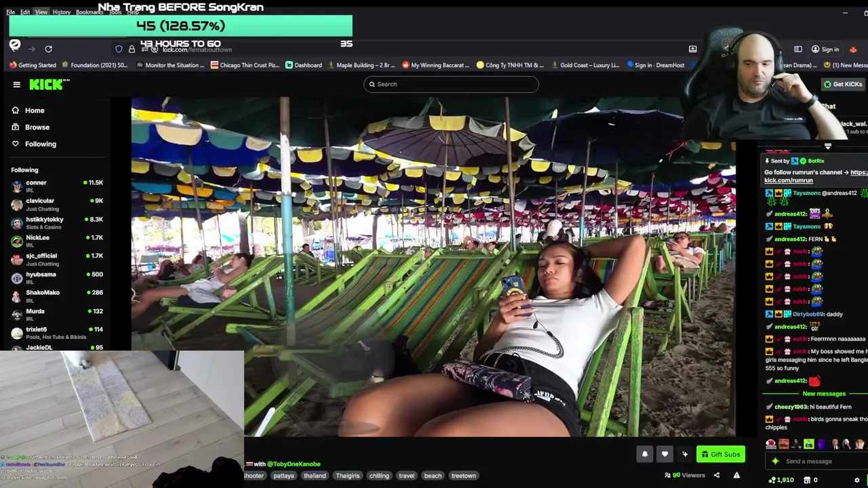Click the first emote in chat emote row

click(771, 444)
